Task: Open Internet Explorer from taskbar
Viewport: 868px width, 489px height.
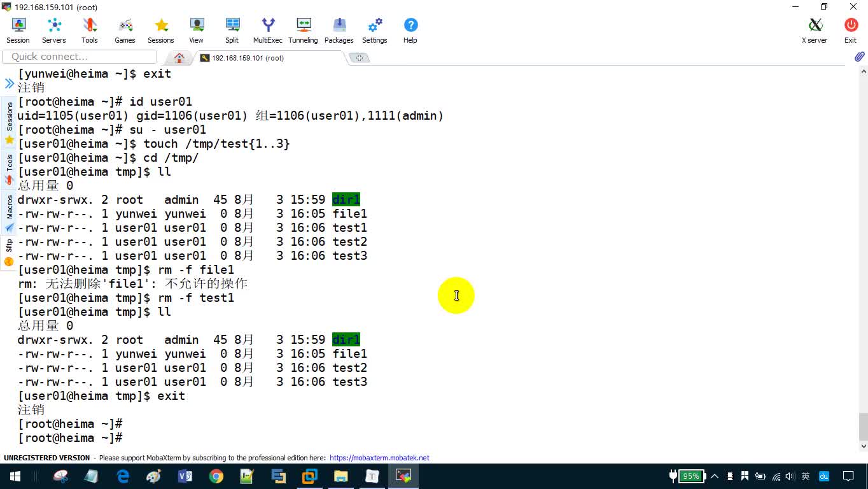Action: tap(123, 476)
